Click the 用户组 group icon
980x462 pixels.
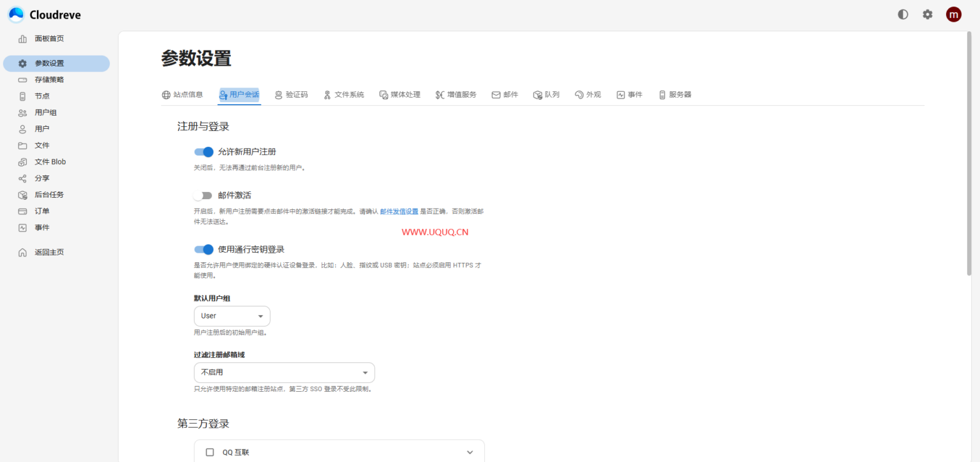23,113
